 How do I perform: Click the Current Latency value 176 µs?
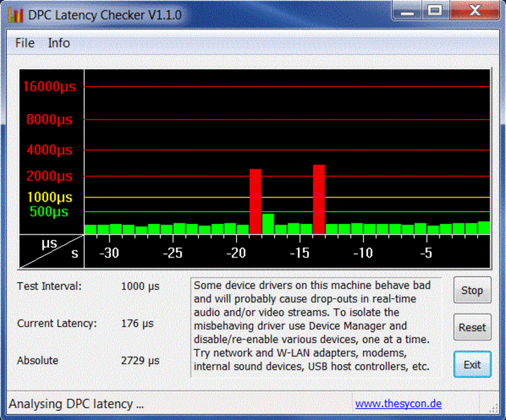pos(137,323)
